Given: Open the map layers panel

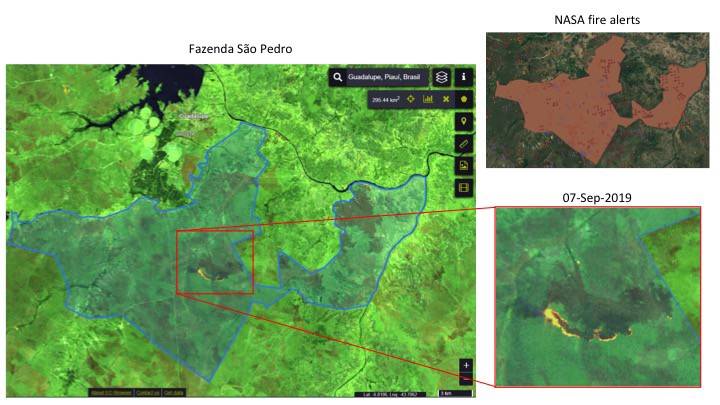Looking at the screenshot, I should (x=441, y=77).
